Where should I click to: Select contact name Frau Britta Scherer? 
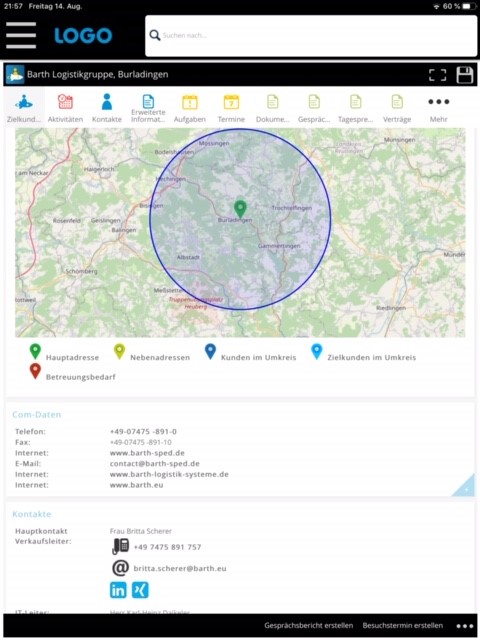[141, 531]
